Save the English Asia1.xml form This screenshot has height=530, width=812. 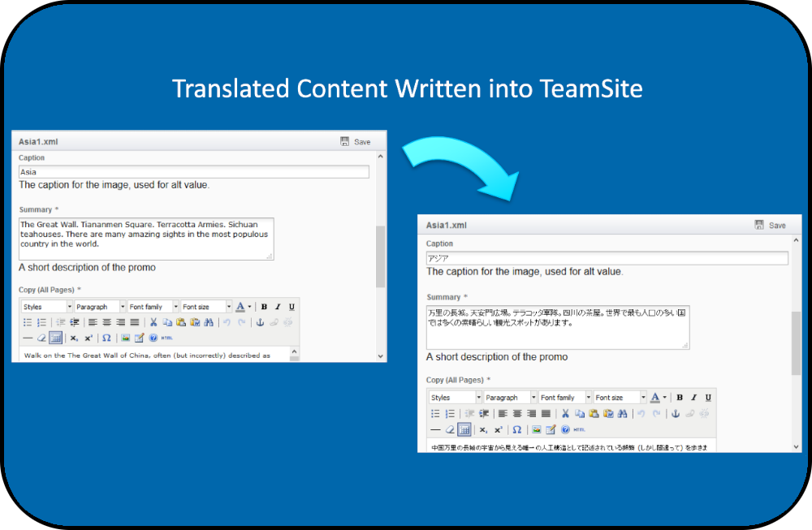356,141
